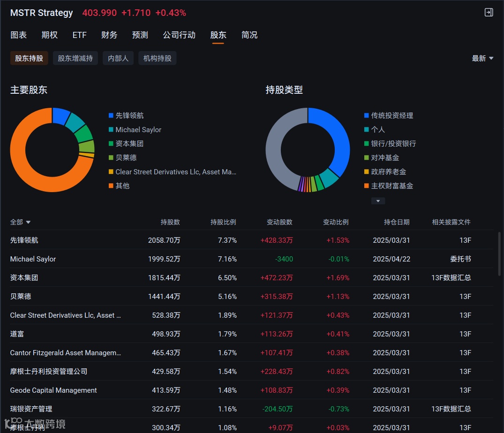
Task: Click the 政府养老金 legend swatch
Action: pyautogui.click(x=367, y=172)
